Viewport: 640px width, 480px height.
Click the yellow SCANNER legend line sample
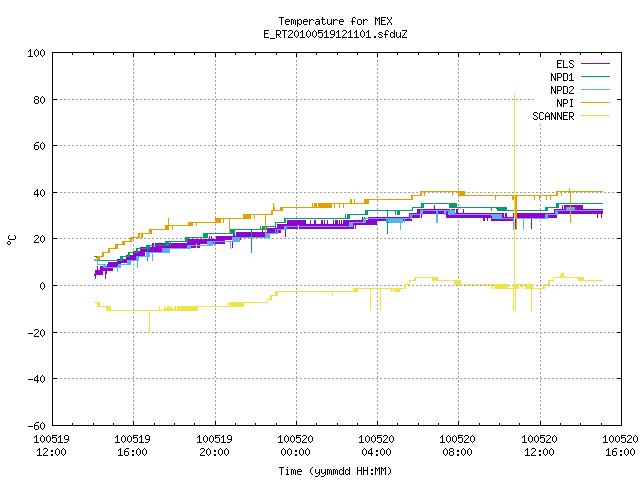595,116
